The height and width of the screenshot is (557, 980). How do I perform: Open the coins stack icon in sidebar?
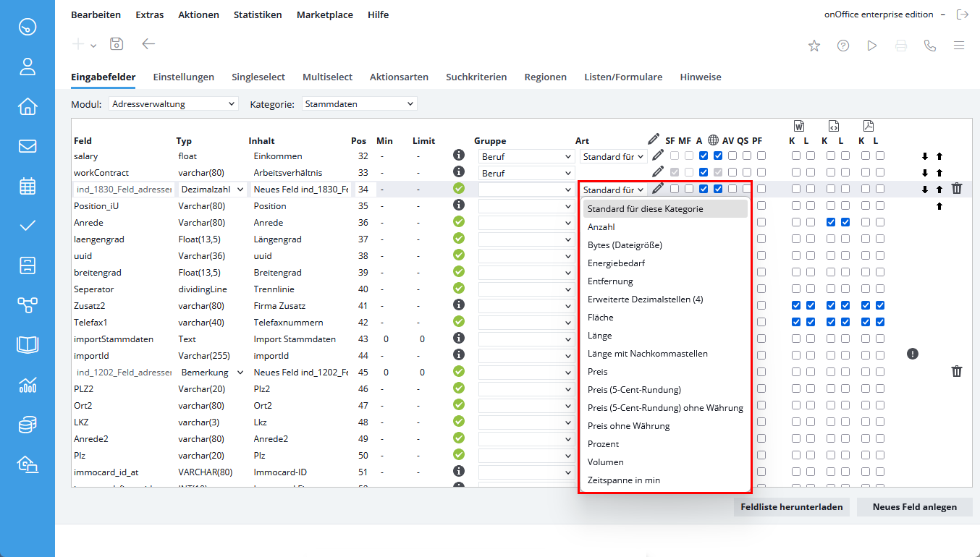pyautogui.click(x=28, y=425)
